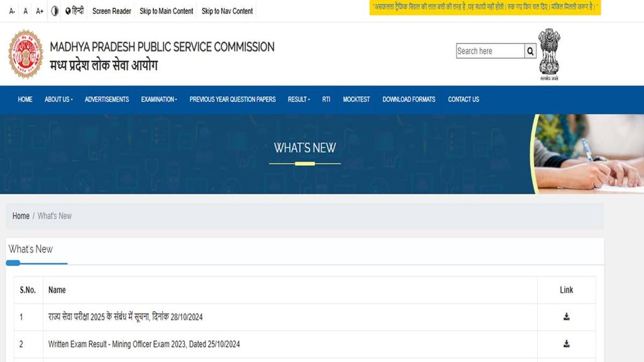Open the MOCKTEST menu item

point(357,99)
